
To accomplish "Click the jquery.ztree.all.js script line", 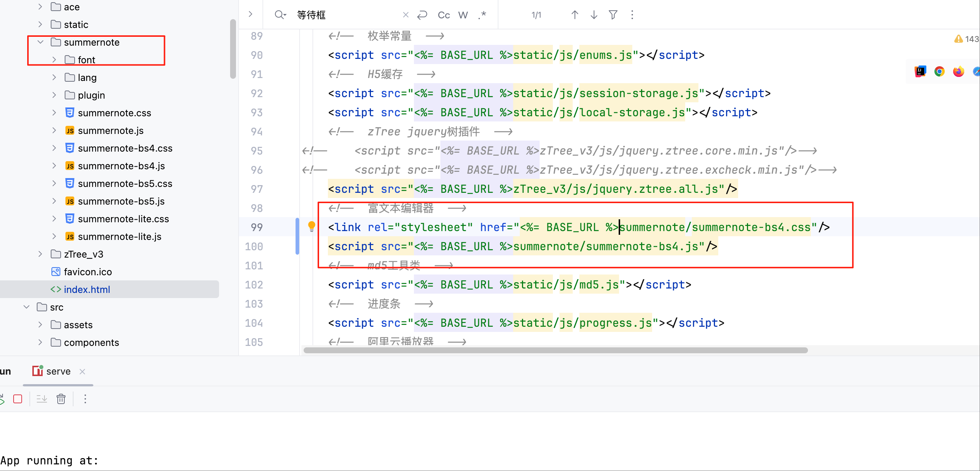I will click(533, 189).
